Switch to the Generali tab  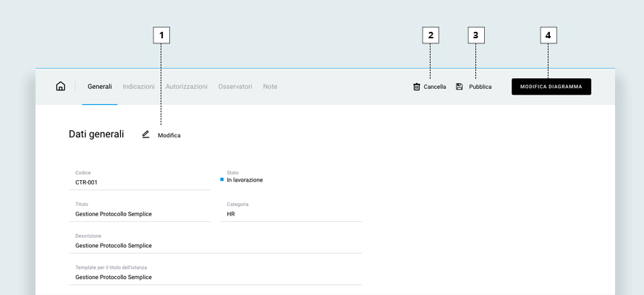[100, 87]
